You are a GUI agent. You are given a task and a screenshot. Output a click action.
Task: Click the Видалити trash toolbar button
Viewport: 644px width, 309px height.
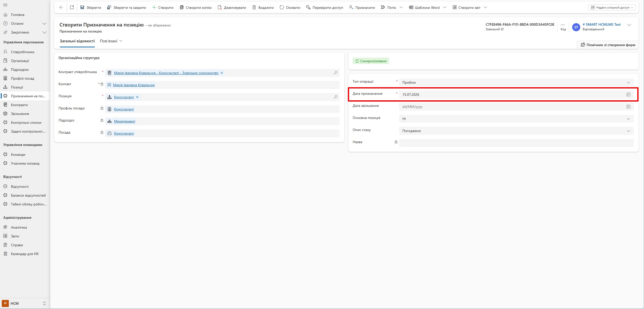pos(263,8)
